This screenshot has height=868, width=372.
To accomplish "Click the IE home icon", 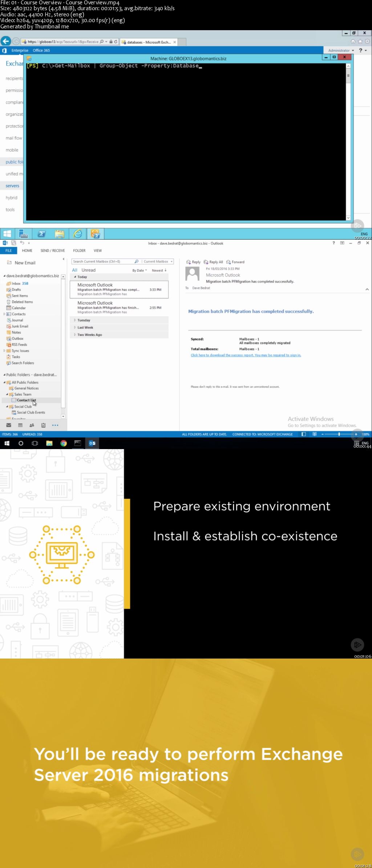I will [x=353, y=41].
